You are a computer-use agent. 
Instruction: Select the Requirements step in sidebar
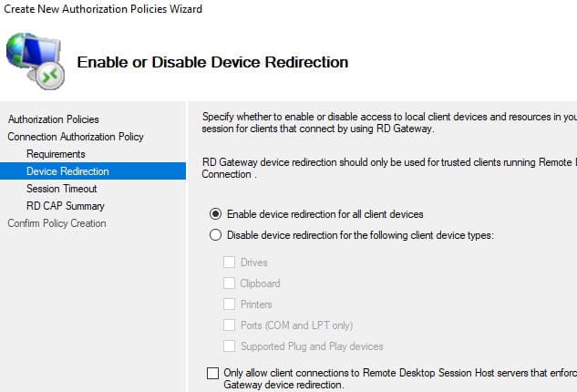[x=56, y=154]
